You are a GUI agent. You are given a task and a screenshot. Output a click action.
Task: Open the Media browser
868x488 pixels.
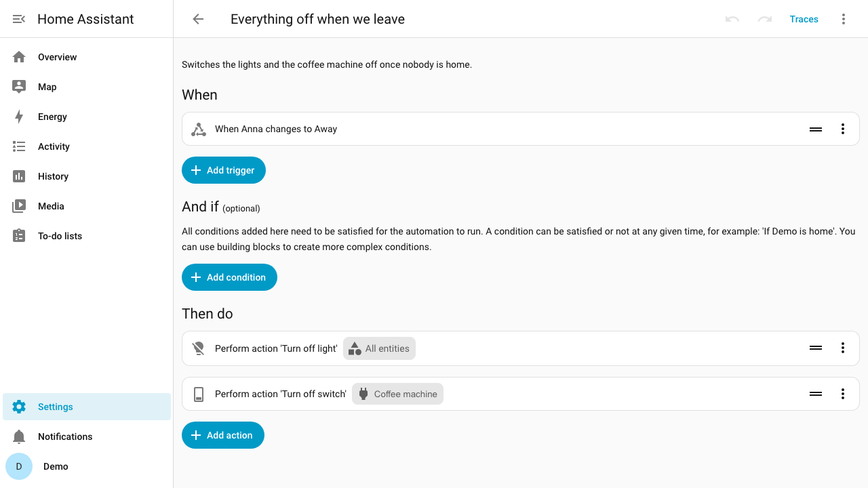87,206
